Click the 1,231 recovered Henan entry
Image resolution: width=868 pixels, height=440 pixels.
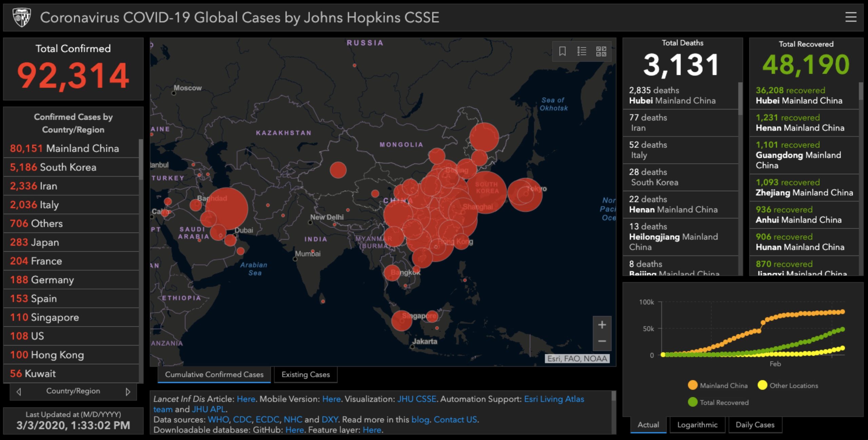pos(804,123)
